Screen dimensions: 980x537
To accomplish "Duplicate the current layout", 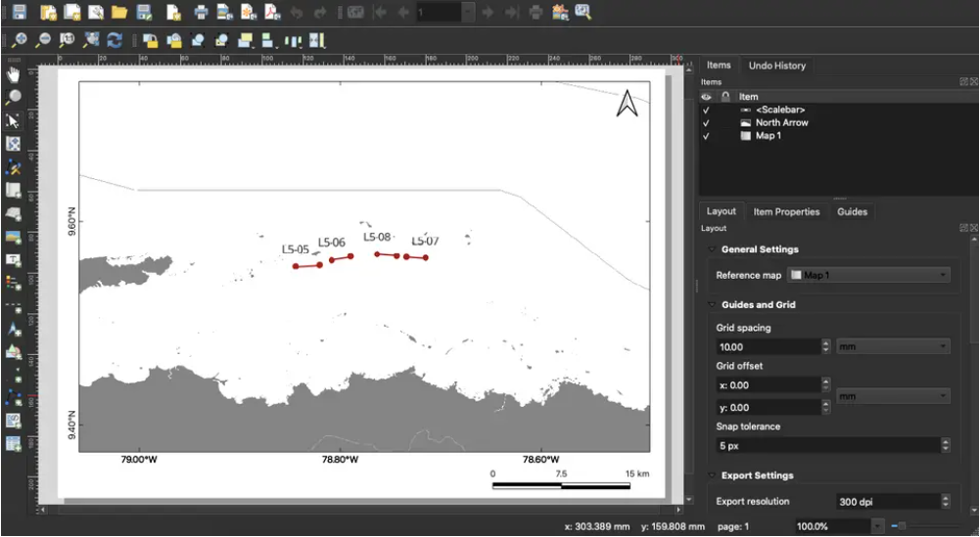I will (71, 12).
